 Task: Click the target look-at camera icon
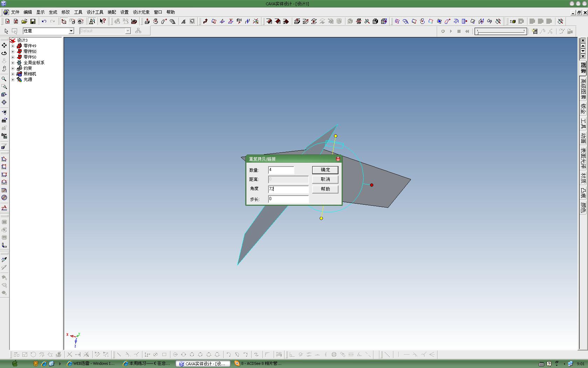click(4, 102)
